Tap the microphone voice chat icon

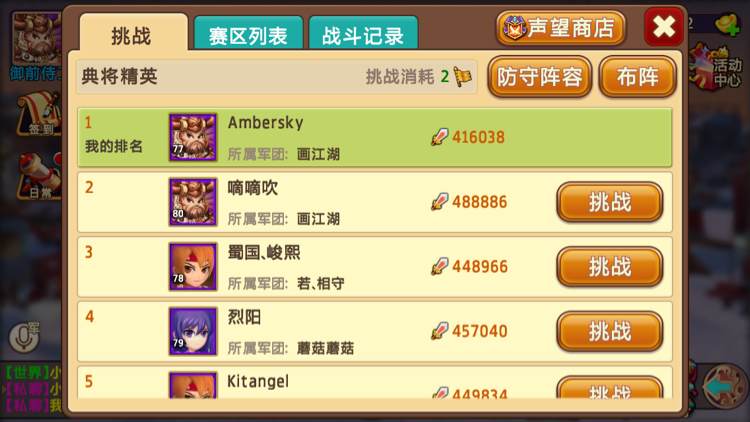(x=23, y=337)
